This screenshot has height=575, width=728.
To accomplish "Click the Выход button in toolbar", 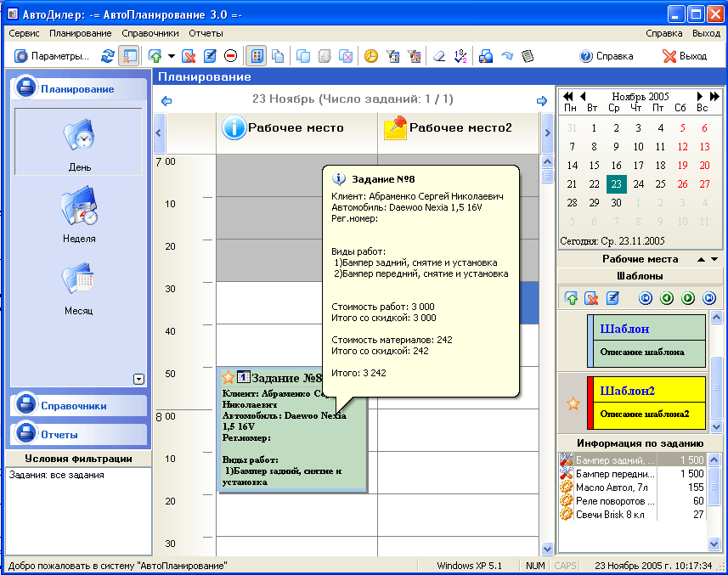I will tap(685, 57).
